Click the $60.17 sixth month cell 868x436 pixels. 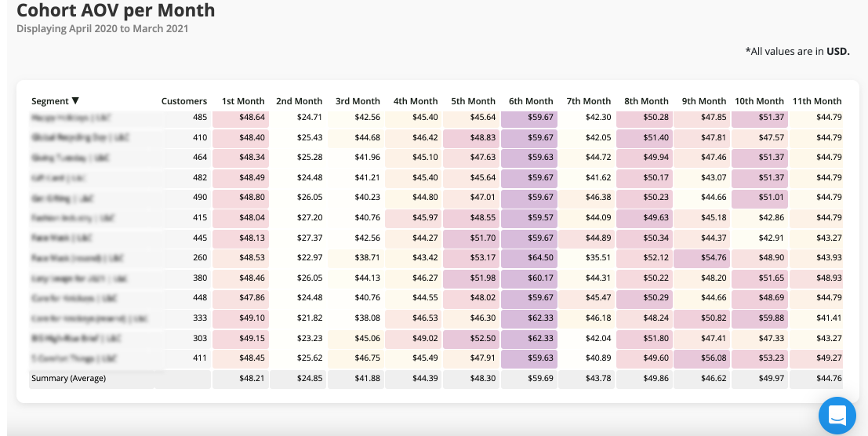tap(530, 278)
